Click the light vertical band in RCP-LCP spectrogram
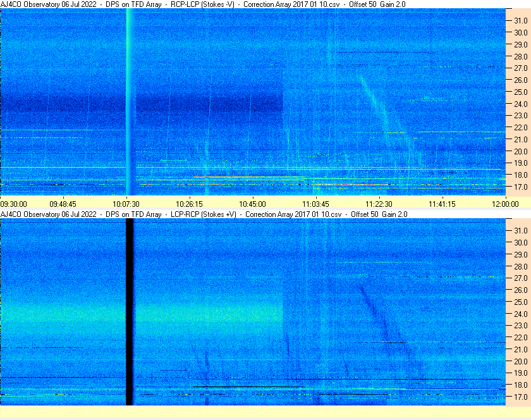The width and height of the screenshot is (531, 420). pyautogui.click(x=129, y=102)
